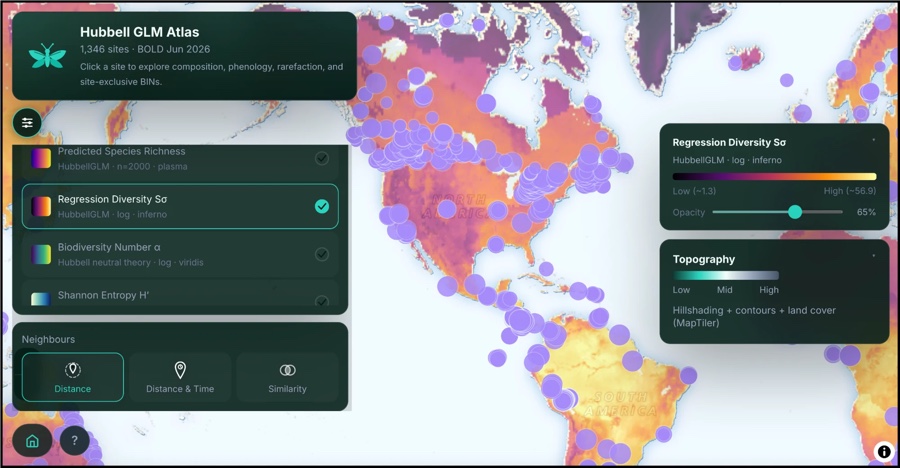This screenshot has height=468, width=900.
Task: Click the home button icon
Action: coord(32,440)
